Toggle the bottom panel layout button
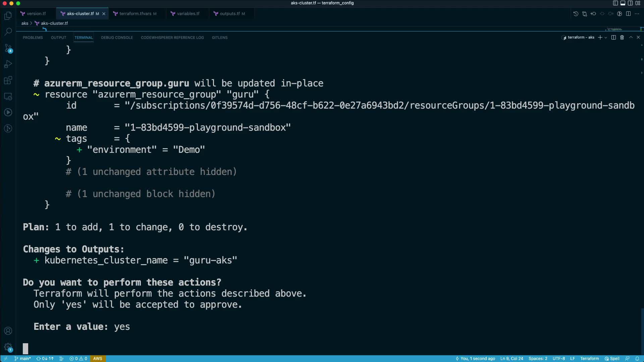644x362 pixels. (x=623, y=3)
